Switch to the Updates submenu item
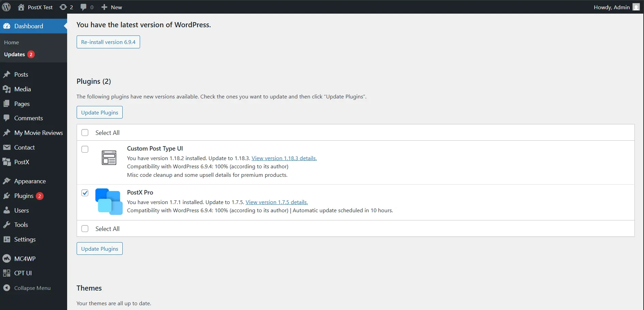The width and height of the screenshot is (644, 310). 14,54
